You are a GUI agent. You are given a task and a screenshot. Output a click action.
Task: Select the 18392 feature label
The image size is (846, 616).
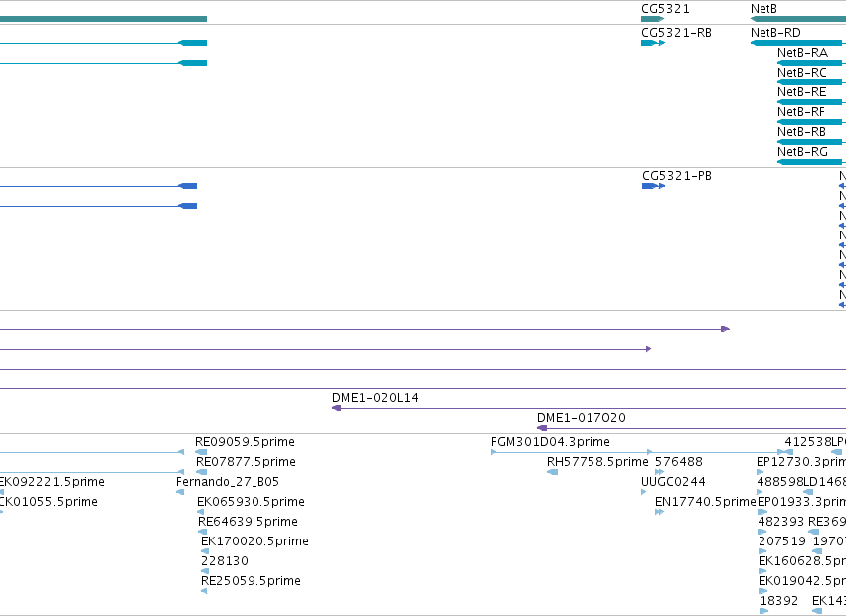779,601
